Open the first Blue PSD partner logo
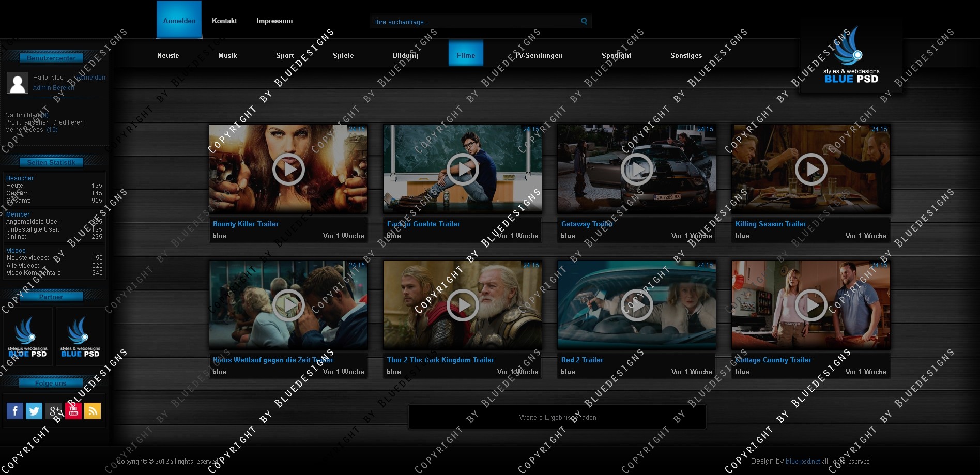The width and height of the screenshot is (980, 475). point(28,337)
